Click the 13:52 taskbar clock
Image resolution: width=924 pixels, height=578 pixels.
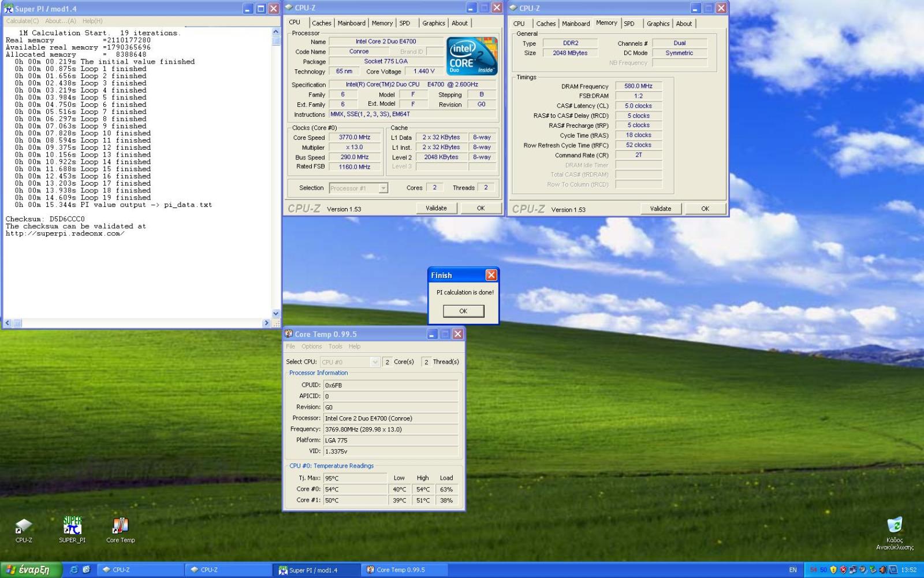coord(909,570)
